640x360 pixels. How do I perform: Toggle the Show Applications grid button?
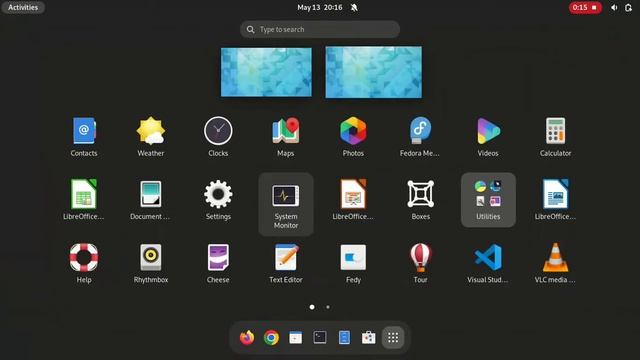tap(393, 338)
